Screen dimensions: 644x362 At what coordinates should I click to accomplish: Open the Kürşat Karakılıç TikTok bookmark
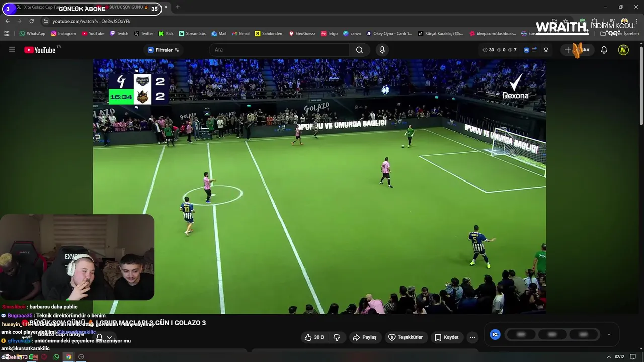pyautogui.click(x=441, y=34)
